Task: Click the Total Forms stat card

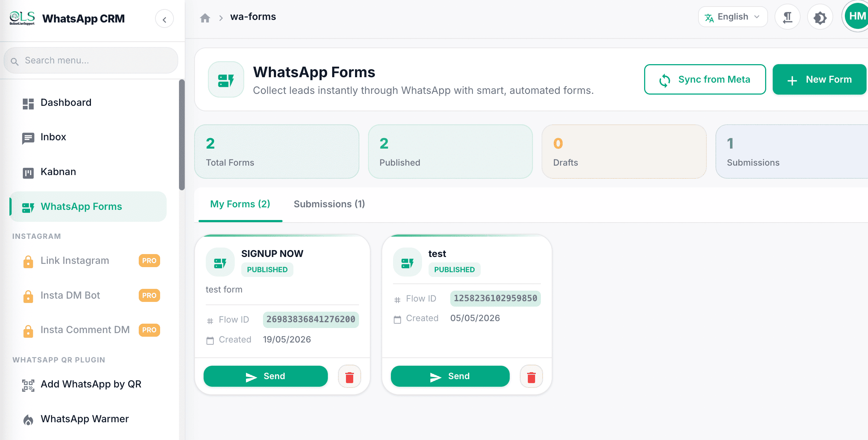Action: tap(277, 151)
